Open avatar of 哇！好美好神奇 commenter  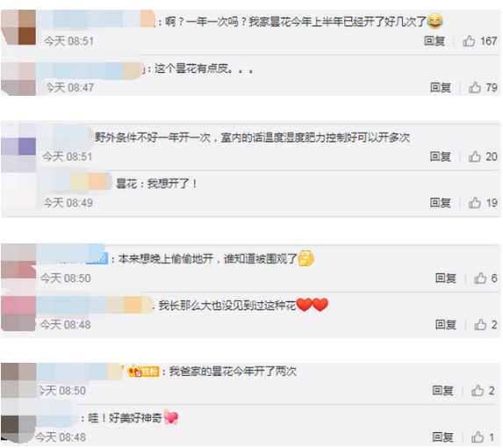point(18,425)
